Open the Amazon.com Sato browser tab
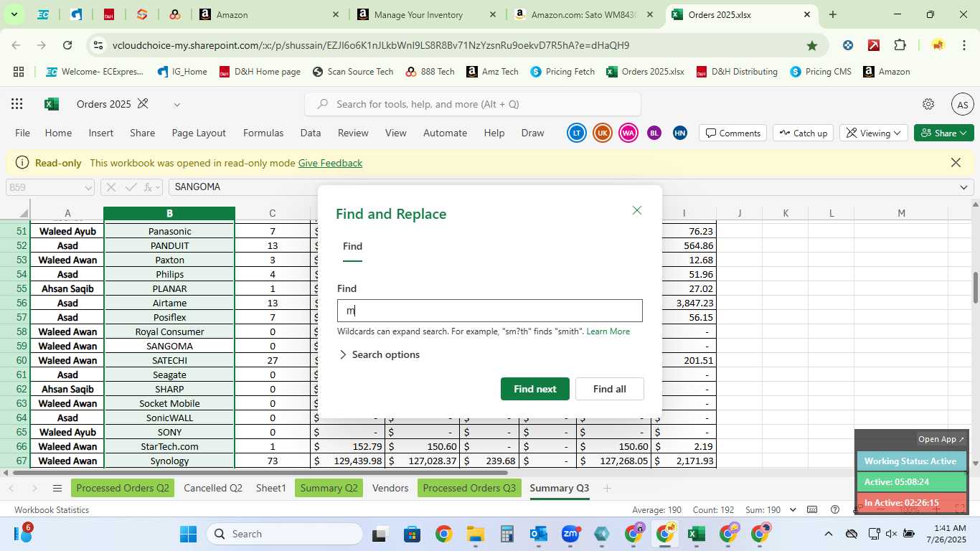This screenshot has width=980, height=551. click(x=584, y=14)
